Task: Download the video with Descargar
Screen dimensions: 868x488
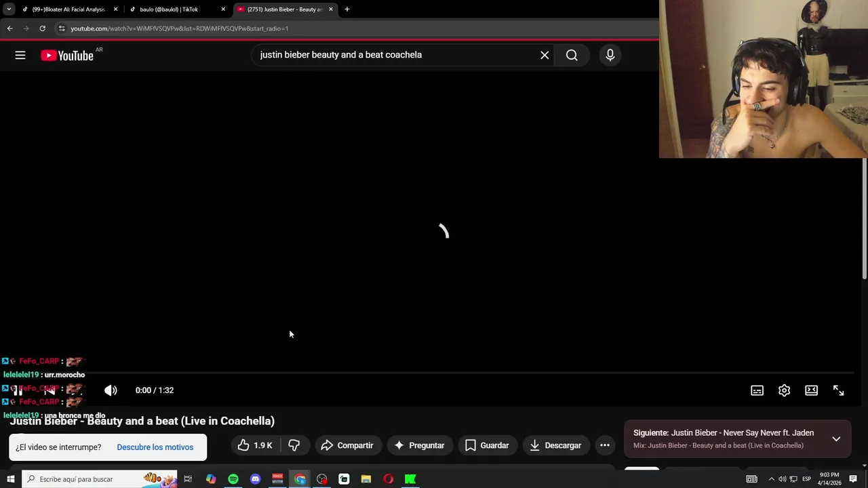Action: [556, 445]
